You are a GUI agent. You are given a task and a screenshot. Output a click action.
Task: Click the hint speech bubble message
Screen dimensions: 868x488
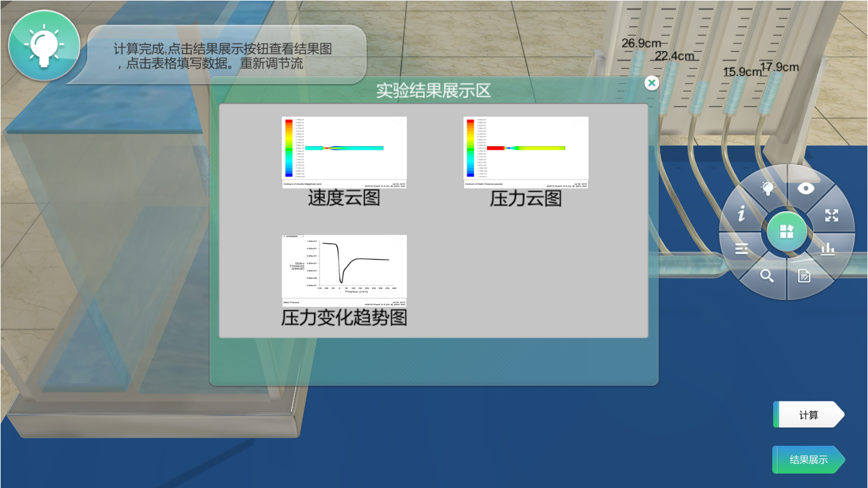226,55
